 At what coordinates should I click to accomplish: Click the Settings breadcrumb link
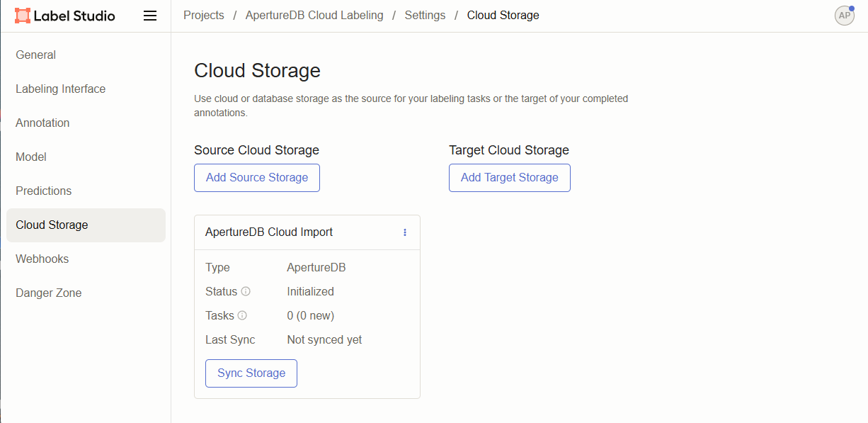click(x=425, y=16)
